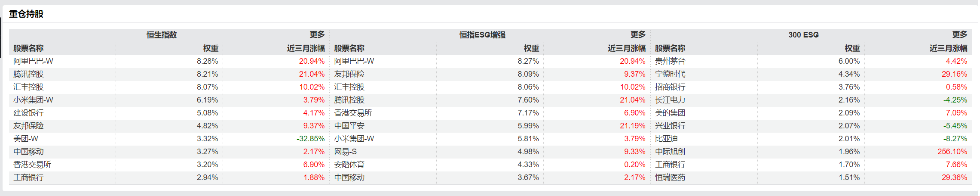980x196 pixels.
Task: Click the 恒指ESG增强 table title
Action: 482,35
